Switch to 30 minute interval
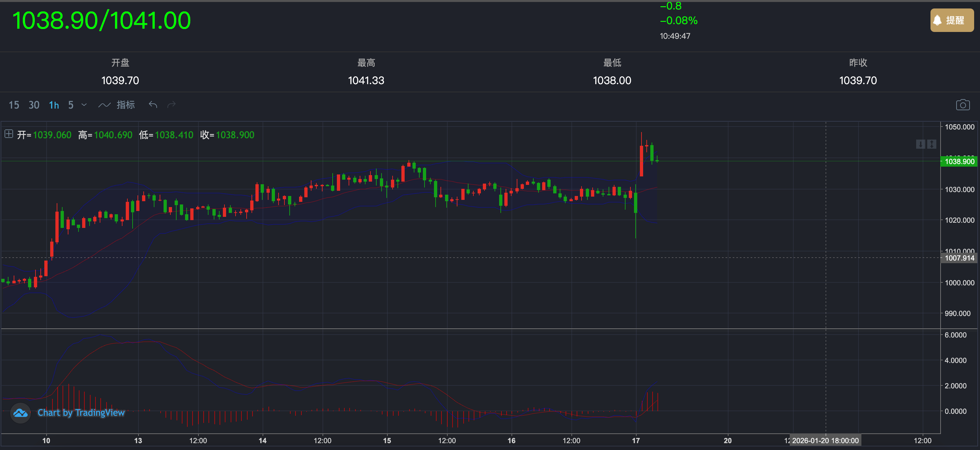The image size is (980, 450). (34, 105)
